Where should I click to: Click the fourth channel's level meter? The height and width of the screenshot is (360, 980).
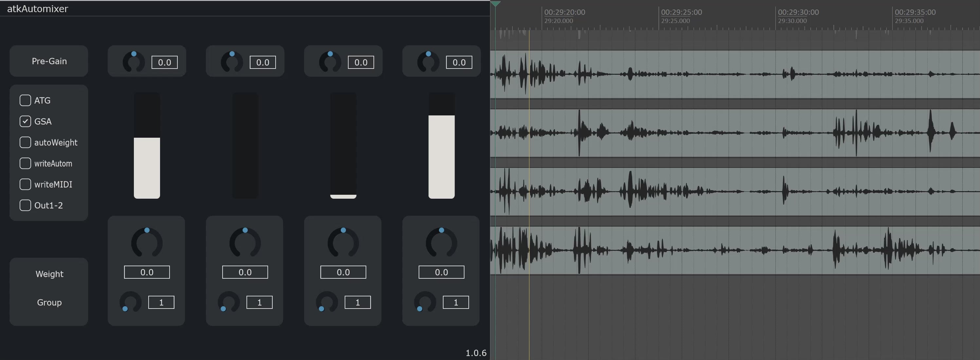(x=441, y=145)
